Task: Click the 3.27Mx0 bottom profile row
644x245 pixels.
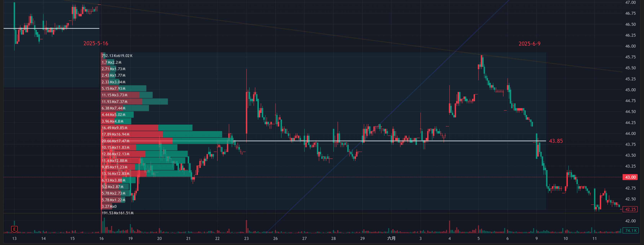Action: [x=109, y=207]
